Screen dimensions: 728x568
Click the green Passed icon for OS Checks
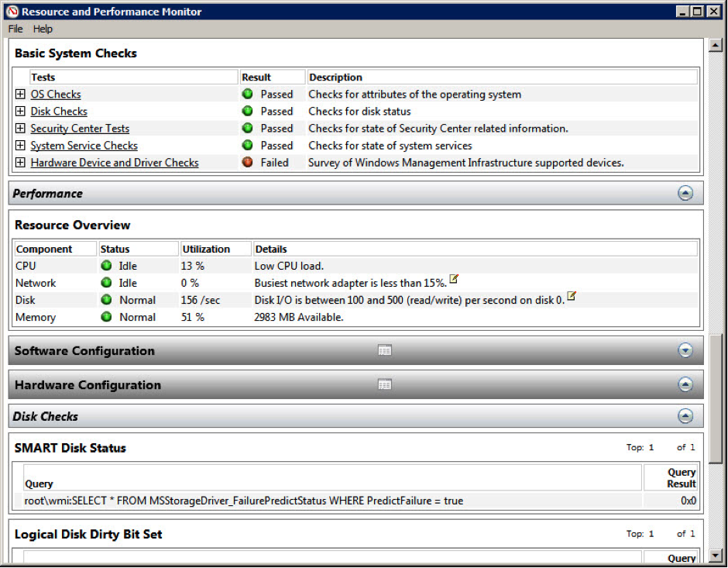click(x=248, y=95)
